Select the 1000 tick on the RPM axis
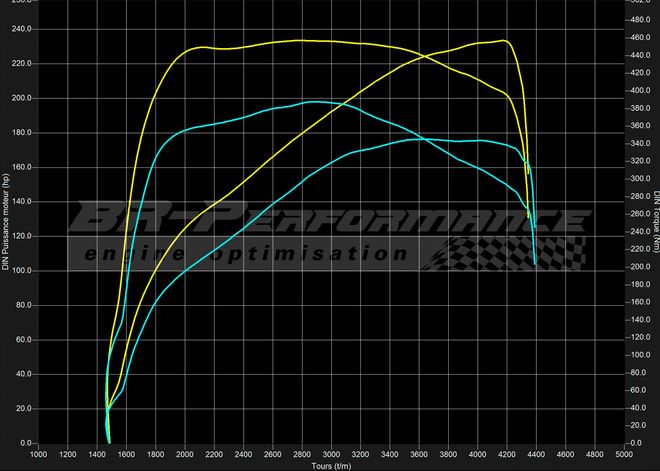This screenshot has width=660, height=471. [39, 455]
